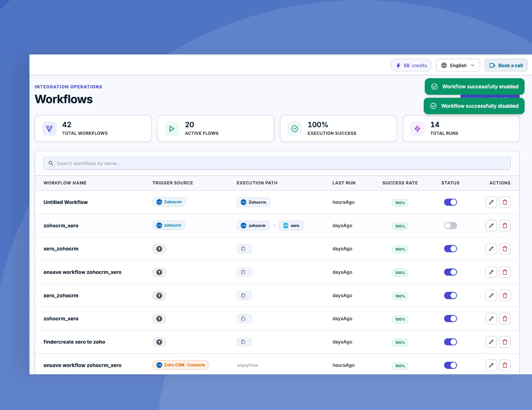Click the lowercase zohocrm trigger source chip
Screen dimensions: 532x410
pos(169,225)
